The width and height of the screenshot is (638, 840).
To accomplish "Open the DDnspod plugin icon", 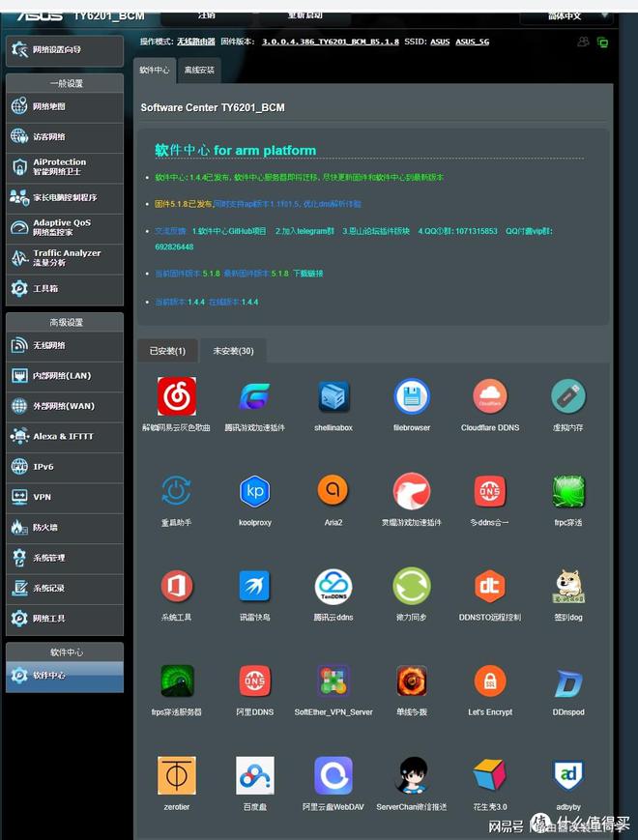I will [x=568, y=683].
